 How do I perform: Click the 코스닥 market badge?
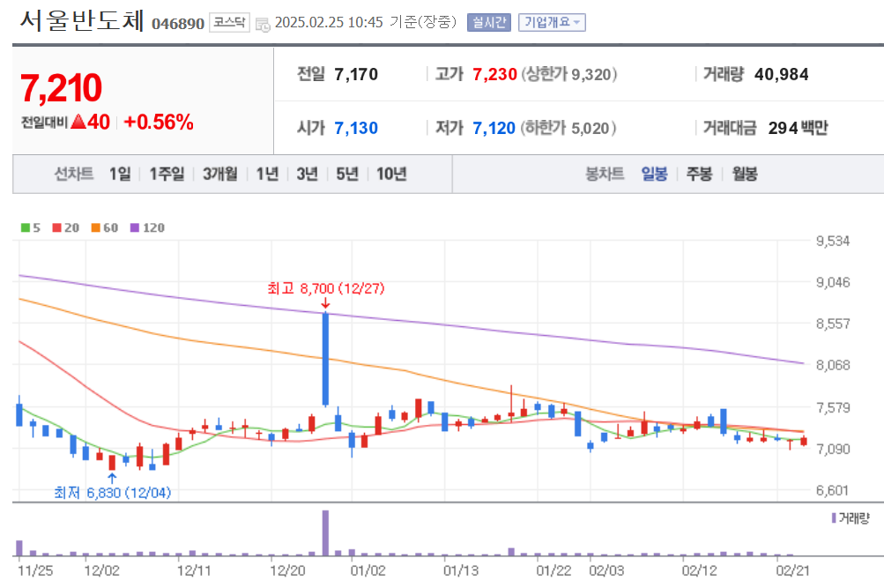229,23
